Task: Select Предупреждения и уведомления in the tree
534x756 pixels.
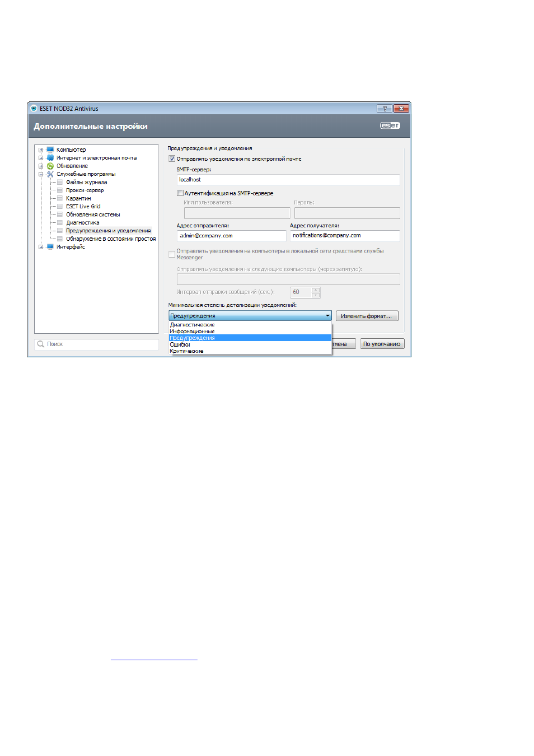Action: 109,231
